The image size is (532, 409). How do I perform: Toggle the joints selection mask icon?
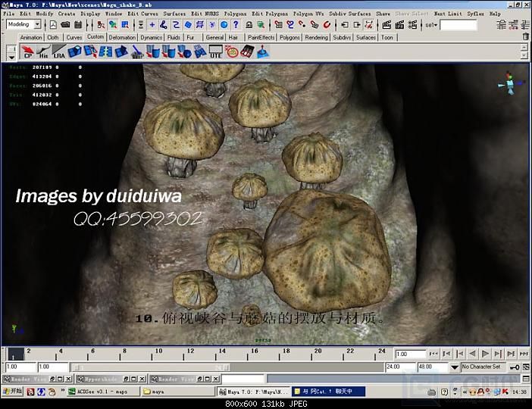click(164, 25)
